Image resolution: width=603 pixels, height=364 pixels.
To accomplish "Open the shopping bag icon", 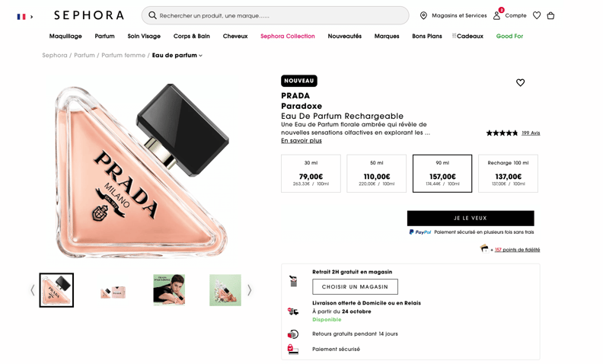I will pyautogui.click(x=550, y=15).
